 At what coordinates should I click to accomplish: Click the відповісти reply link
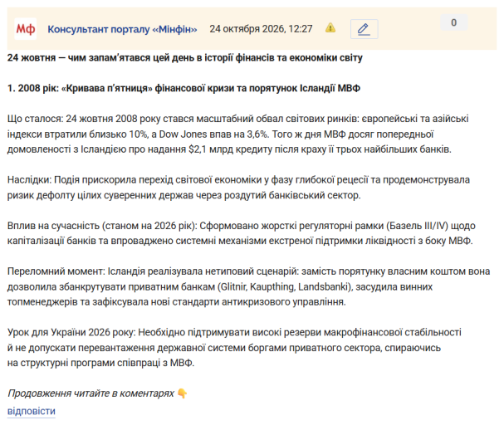(32, 411)
